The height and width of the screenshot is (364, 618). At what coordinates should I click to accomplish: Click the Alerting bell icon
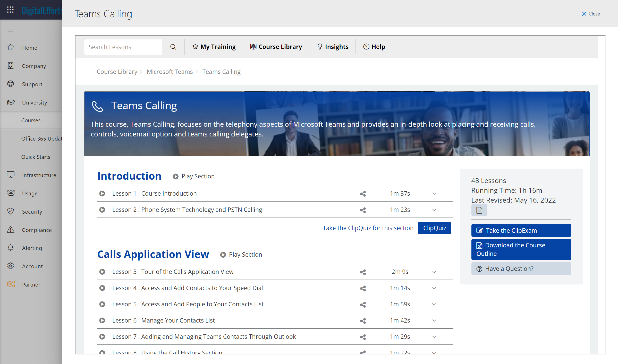[x=11, y=248]
